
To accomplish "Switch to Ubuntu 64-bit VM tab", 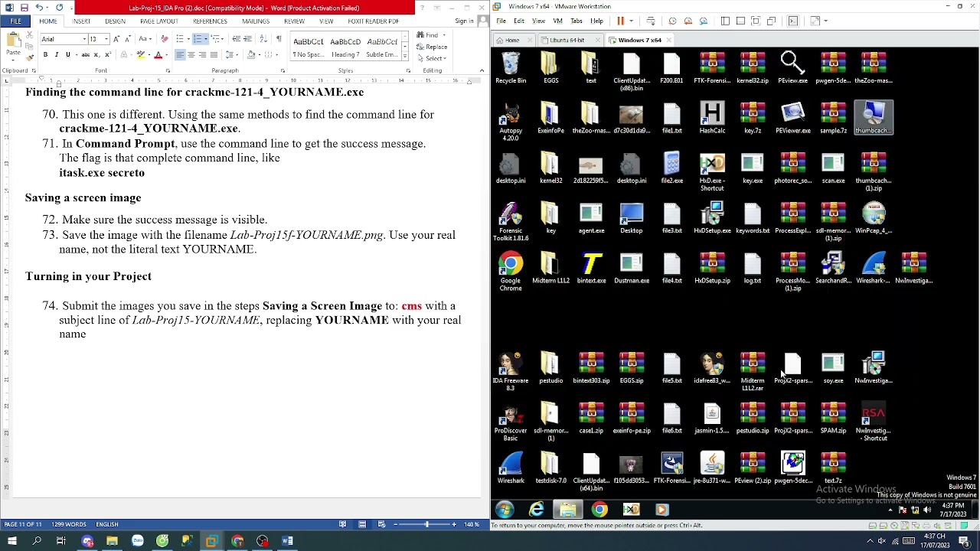I will 567,40.
